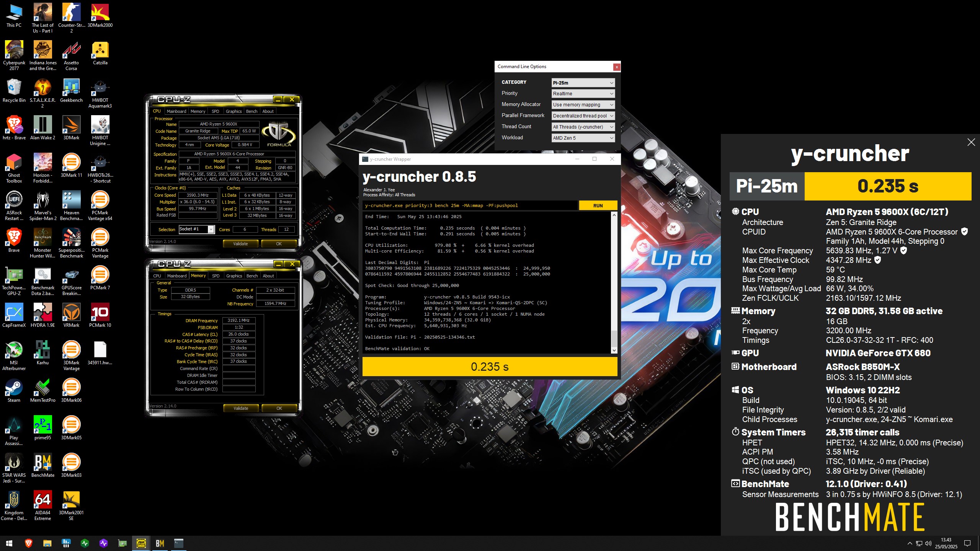This screenshot has height=551, width=980.
Task: Select the CapFrameX desktop icon
Action: [x=14, y=316]
